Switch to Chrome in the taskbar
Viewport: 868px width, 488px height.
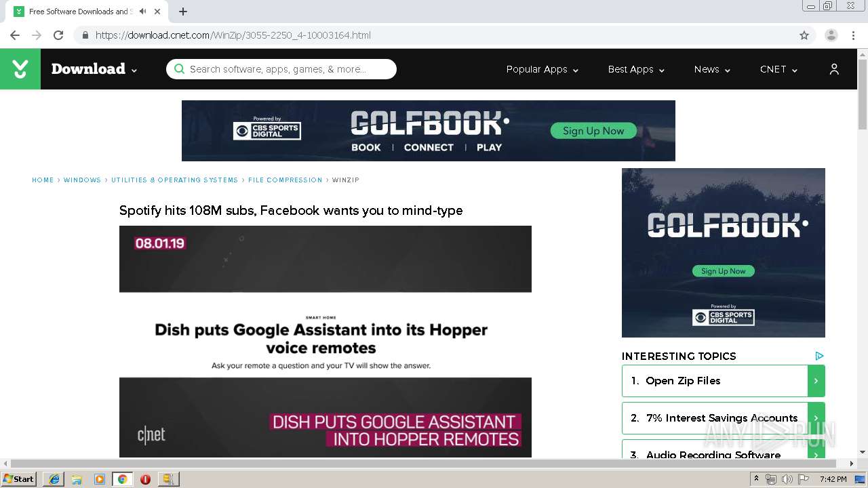pyautogui.click(x=122, y=479)
